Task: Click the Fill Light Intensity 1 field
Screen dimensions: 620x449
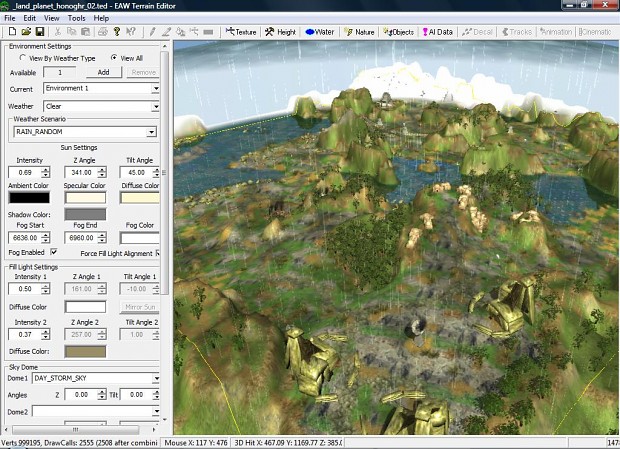Action: tap(25, 289)
